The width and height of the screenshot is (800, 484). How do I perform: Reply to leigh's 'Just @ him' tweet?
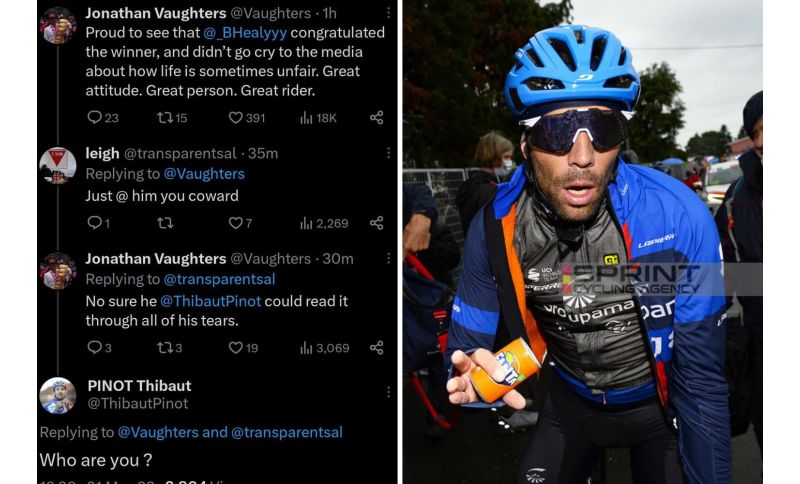98,223
